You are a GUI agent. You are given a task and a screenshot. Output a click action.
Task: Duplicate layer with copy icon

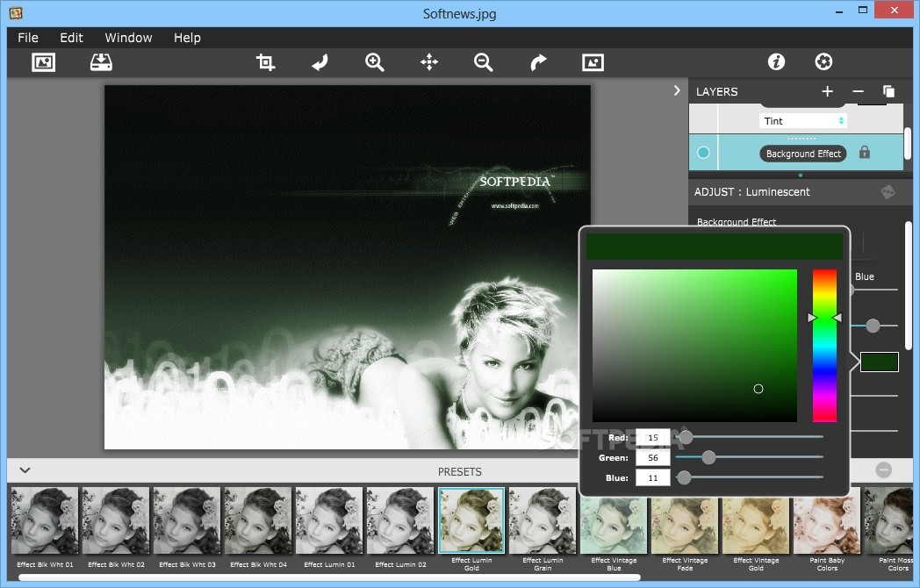[x=888, y=91]
